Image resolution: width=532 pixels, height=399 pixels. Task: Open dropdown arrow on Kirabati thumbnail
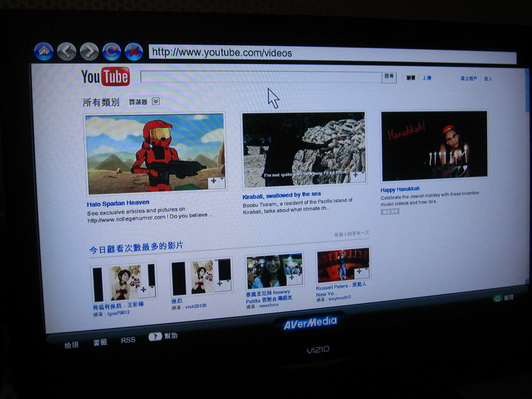coord(362,174)
